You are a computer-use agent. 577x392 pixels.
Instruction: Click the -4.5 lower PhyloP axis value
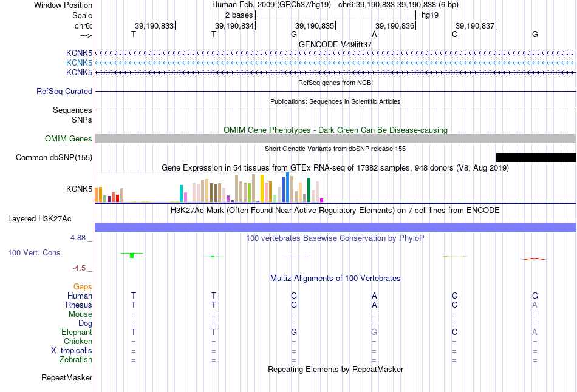[x=79, y=268]
